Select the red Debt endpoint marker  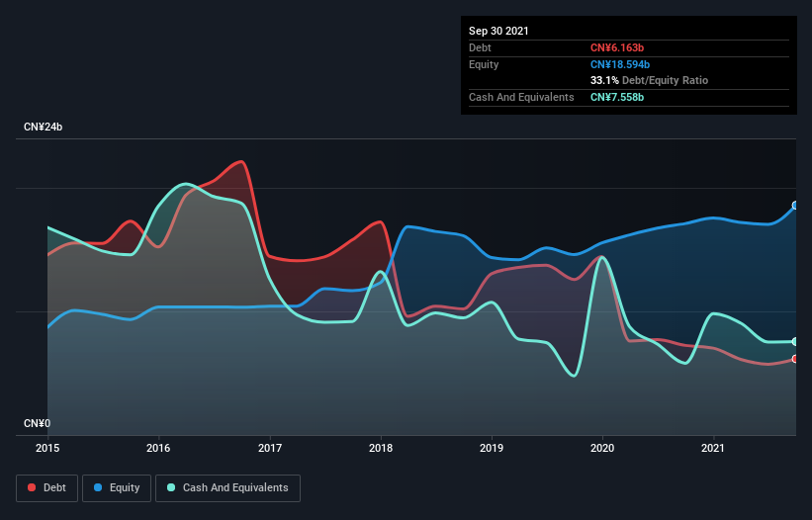pyautogui.click(x=795, y=359)
